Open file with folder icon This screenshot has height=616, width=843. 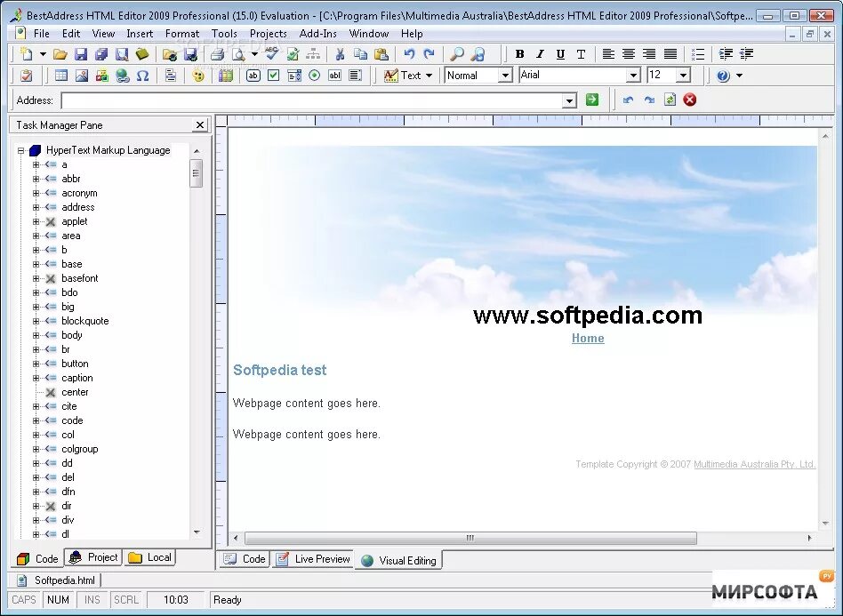coord(60,53)
